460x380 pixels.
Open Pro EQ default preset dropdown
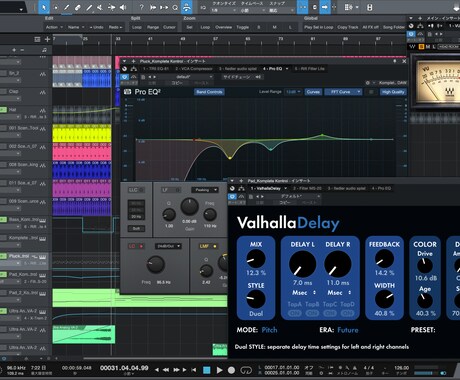[190, 77]
